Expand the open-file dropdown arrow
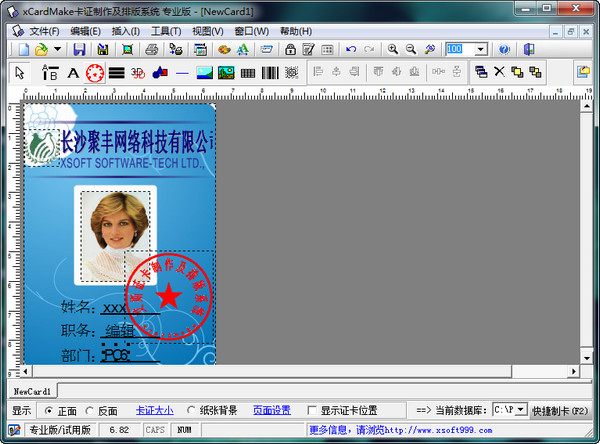The width and height of the screenshot is (600, 444). pos(57,49)
